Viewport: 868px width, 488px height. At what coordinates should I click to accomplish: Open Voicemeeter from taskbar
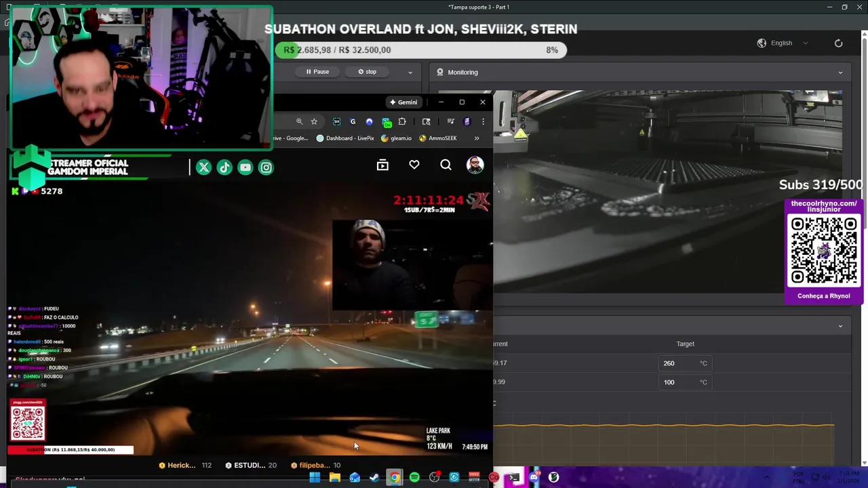click(x=474, y=477)
